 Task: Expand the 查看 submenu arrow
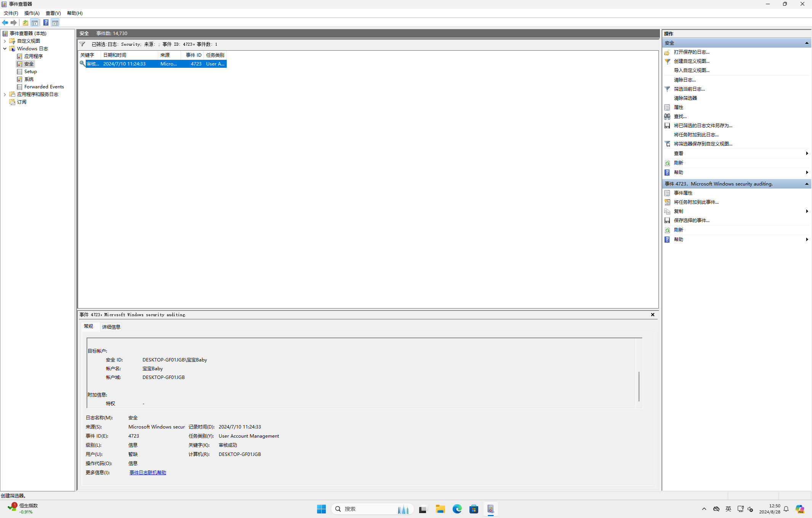point(807,153)
